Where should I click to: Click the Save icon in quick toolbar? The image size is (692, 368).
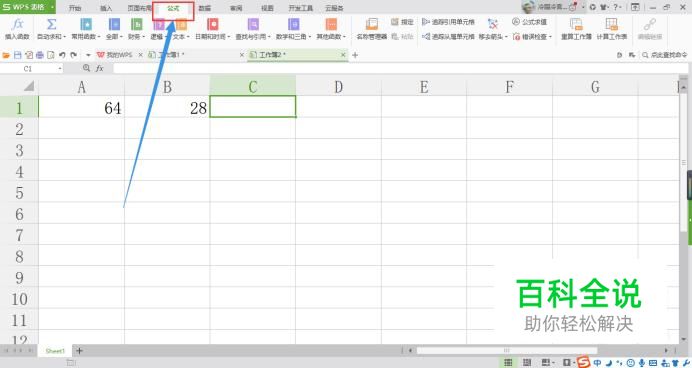[x=18, y=55]
